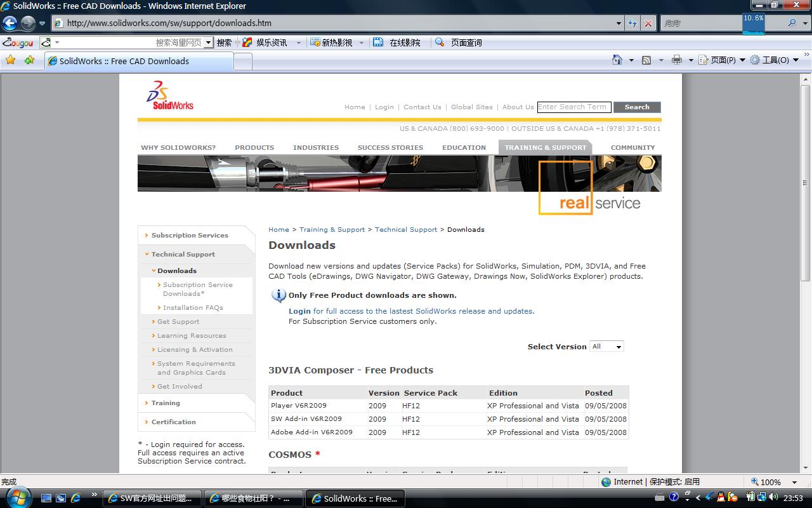
Task: Open Favorites Center star icon
Action: click(10, 60)
